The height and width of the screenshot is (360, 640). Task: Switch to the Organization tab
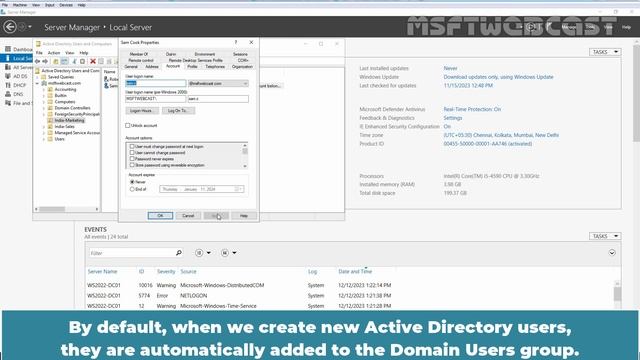pyautogui.click(x=242, y=67)
